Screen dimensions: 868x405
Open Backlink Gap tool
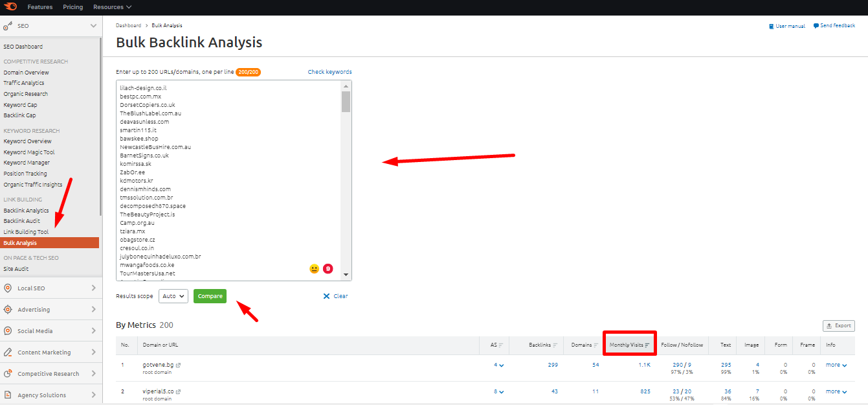19,115
